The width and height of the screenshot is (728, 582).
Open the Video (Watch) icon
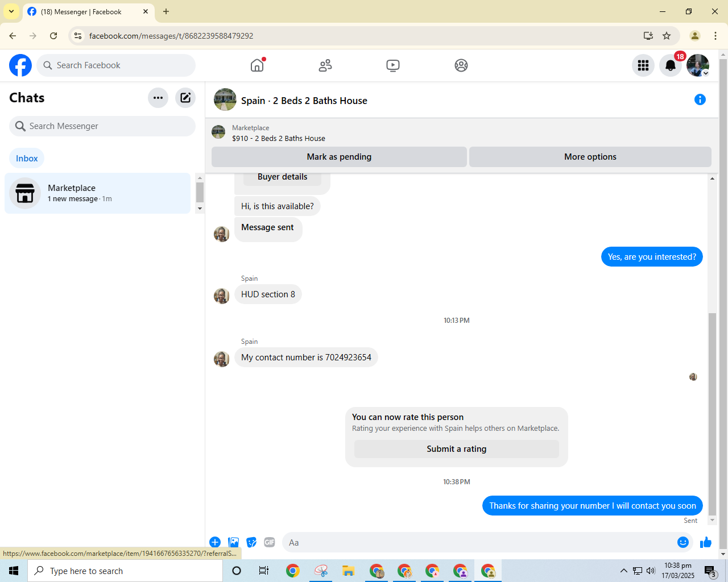pos(393,65)
